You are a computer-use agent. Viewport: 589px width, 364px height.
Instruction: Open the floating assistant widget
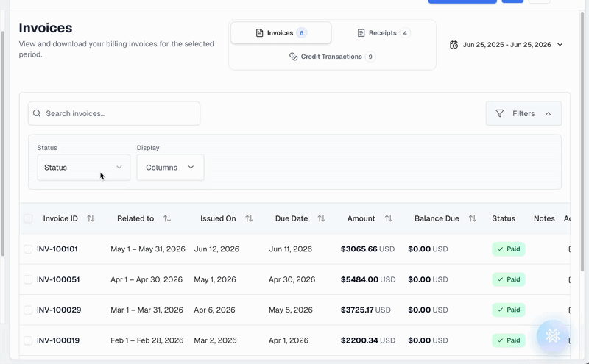click(x=553, y=336)
